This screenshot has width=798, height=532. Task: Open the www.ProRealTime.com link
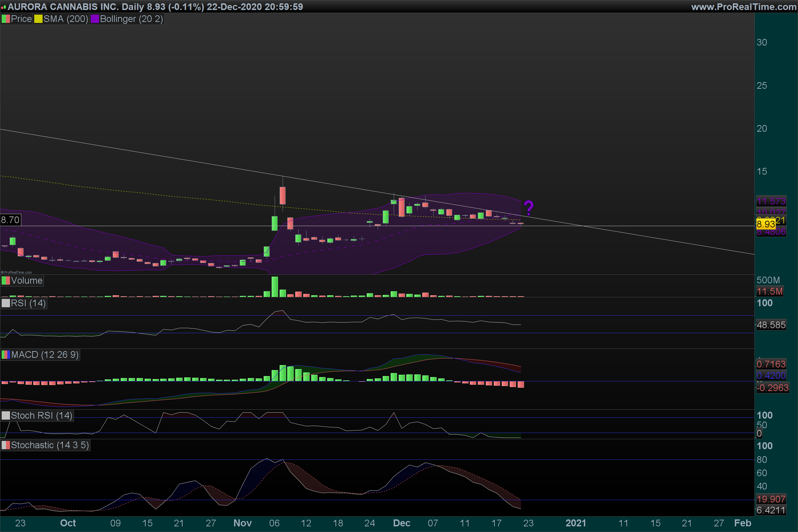743,6
